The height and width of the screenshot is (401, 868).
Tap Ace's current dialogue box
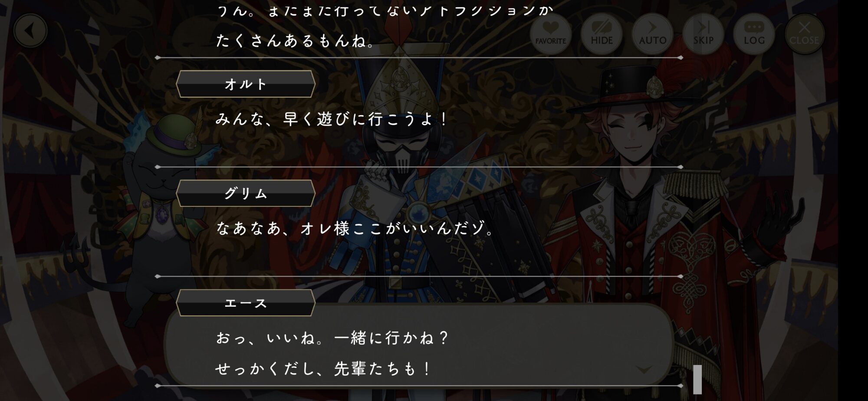click(x=419, y=345)
